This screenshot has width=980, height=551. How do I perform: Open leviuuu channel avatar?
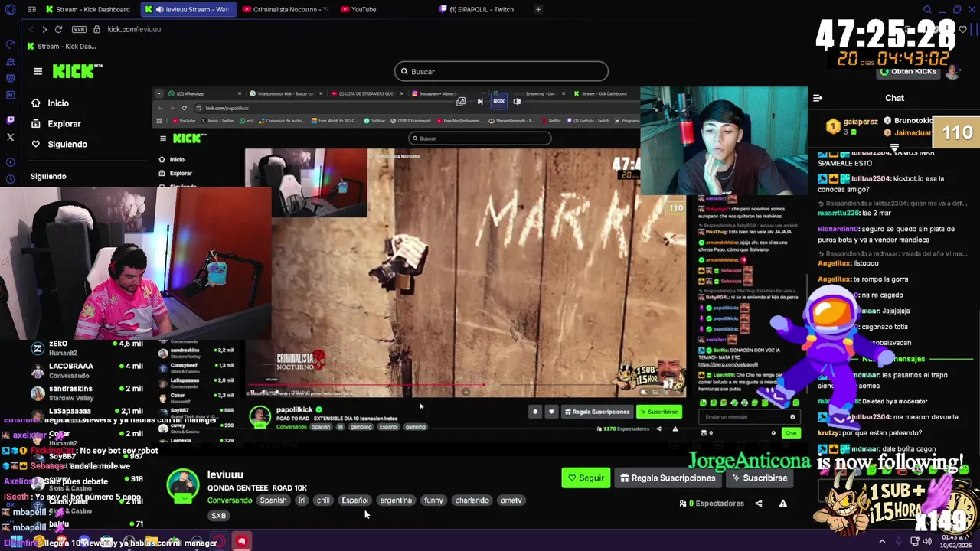(x=183, y=485)
